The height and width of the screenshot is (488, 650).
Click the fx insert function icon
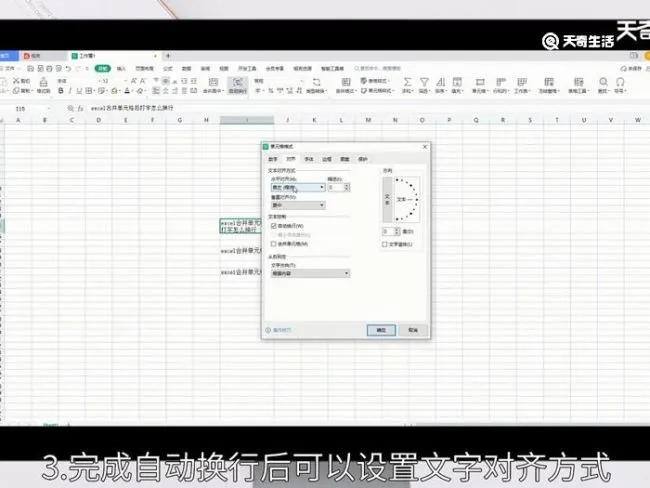pos(80,108)
